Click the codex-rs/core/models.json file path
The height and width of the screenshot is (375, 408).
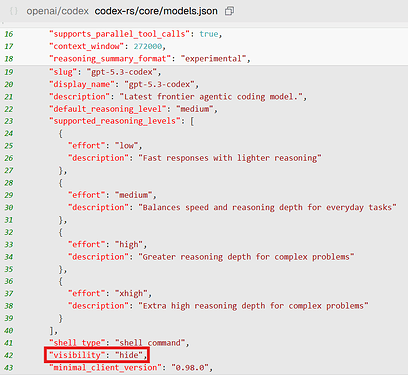[x=156, y=11]
